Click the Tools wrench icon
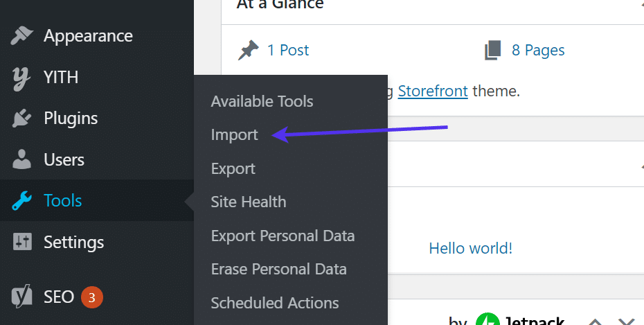 [21, 201]
